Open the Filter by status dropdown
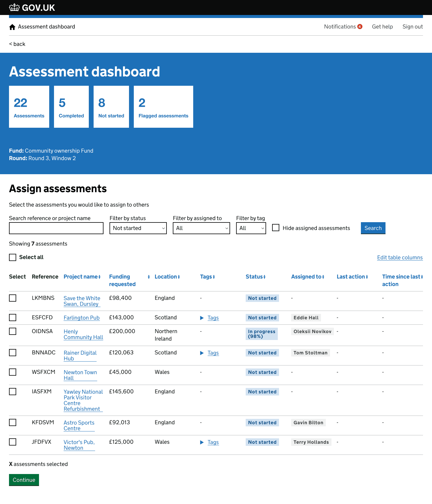Image resolution: width=432 pixels, height=504 pixels. 138,228
